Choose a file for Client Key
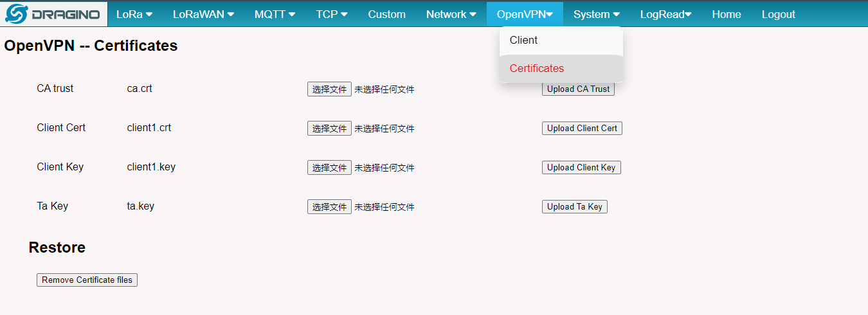Image resolution: width=868 pixels, height=315 pixels. click(x=329, y=168)
